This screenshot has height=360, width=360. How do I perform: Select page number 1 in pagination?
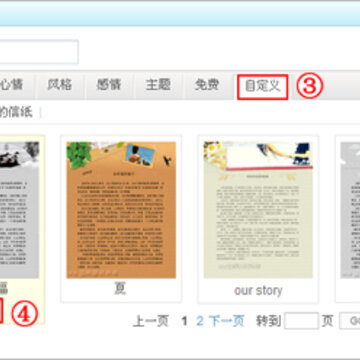pos(184,321)
